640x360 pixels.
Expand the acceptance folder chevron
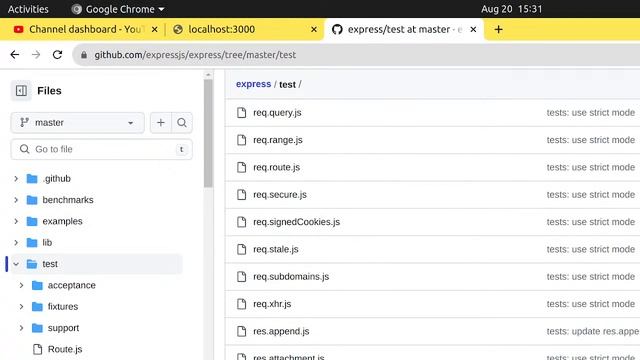click(x=21, y=285)
